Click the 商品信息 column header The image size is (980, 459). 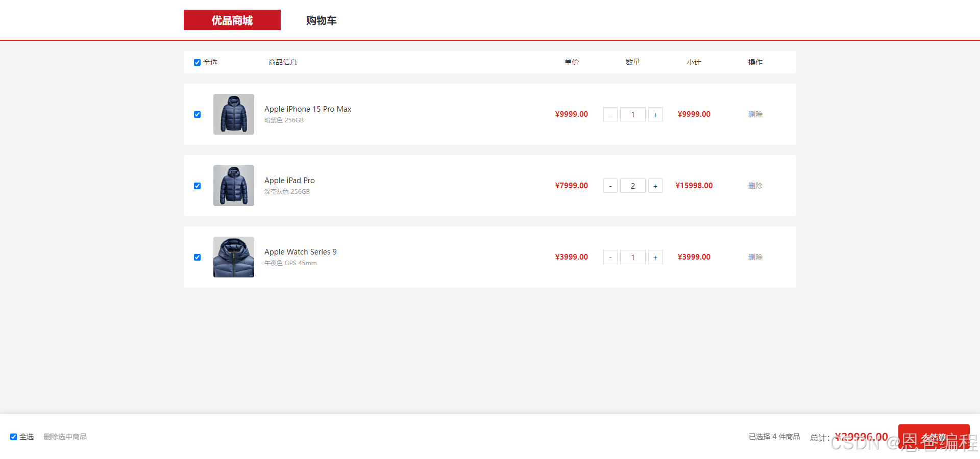click(283, 62)
